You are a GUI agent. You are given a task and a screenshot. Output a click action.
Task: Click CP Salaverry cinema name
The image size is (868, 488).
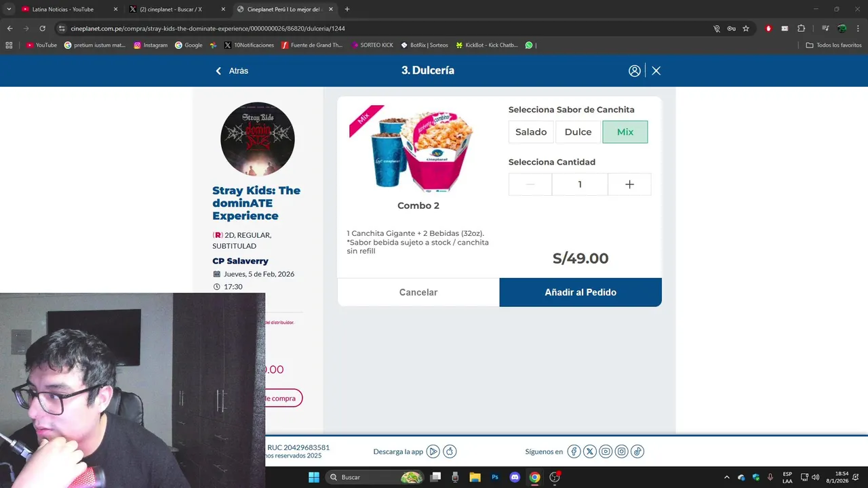coord(240,261)
